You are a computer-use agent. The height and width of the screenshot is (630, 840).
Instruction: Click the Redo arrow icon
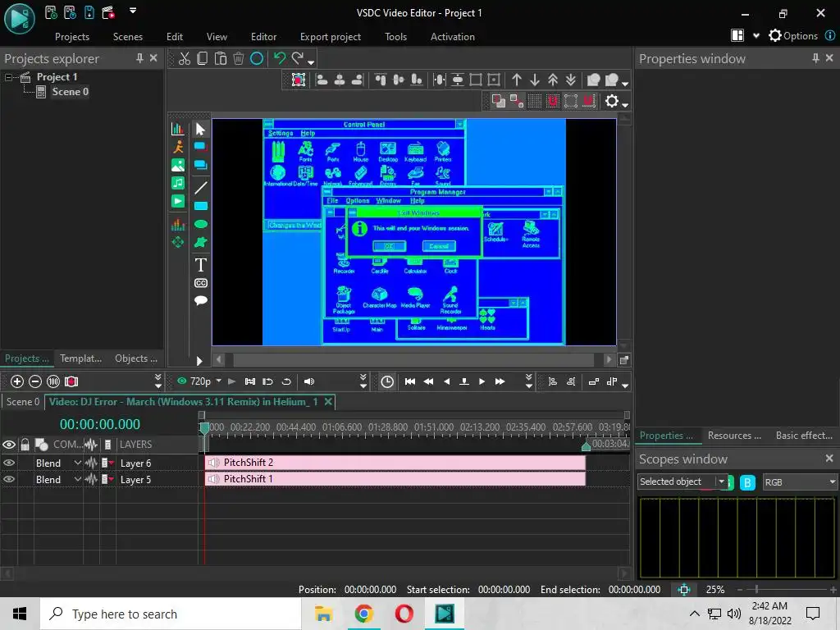click(298, 58)
